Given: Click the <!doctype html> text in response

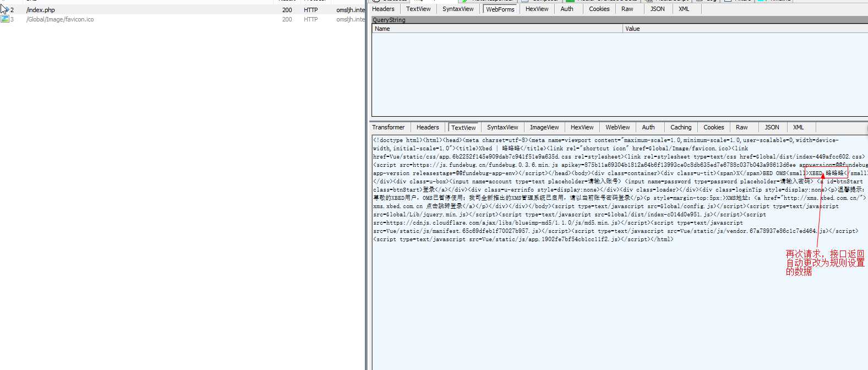Looking at the screenshot, I should [397, 140].
